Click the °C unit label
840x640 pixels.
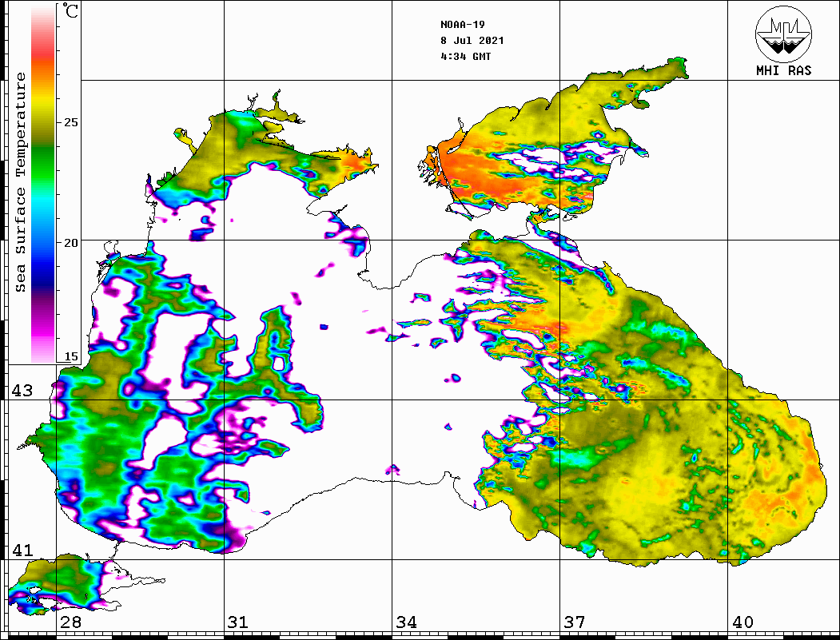pyautogui.click(x=70, y=10)
